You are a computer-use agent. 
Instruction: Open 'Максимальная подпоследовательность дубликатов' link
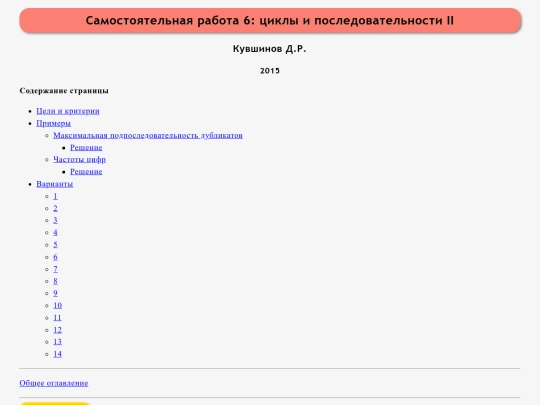point(148,135)
